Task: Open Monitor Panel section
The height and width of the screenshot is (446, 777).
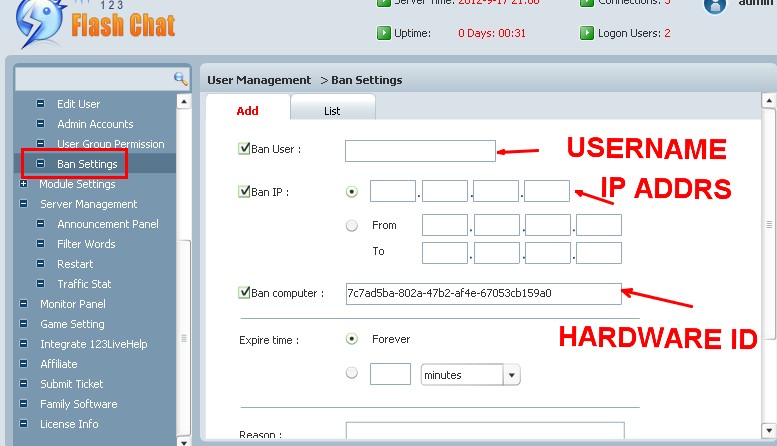Action: (x=73, y=304)
